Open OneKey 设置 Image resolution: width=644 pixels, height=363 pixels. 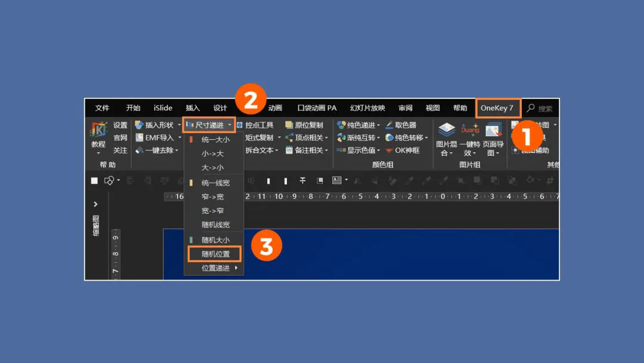120,125
